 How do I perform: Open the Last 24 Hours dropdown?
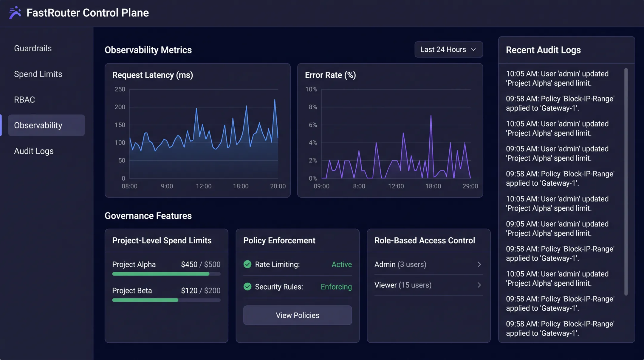449,50
